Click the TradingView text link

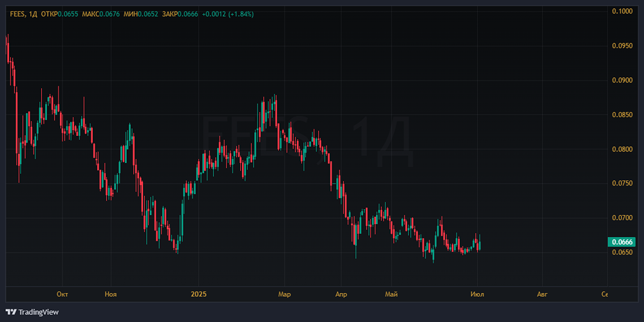click(39, 312)
